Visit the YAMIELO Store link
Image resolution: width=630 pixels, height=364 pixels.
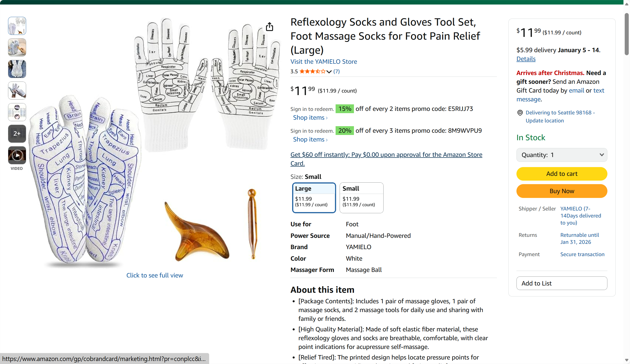[x=324, y=61]
